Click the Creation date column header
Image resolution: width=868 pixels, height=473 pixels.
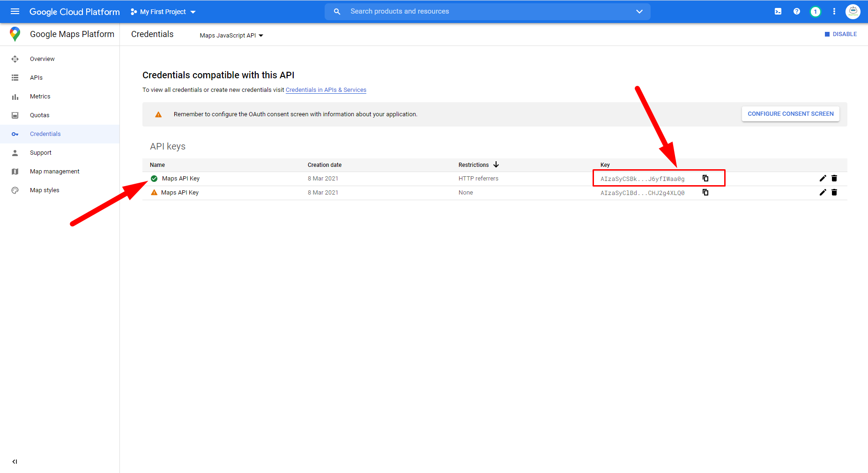325,165
